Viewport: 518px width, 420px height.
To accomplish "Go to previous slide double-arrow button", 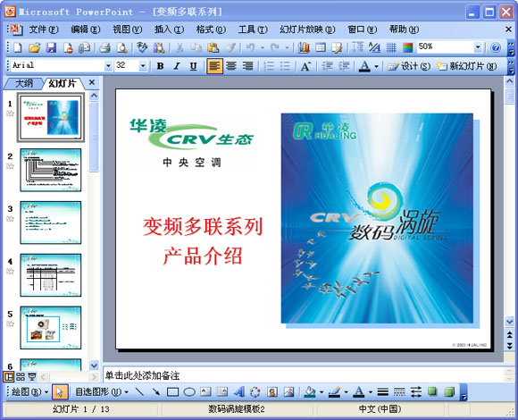I will point(510,335).
